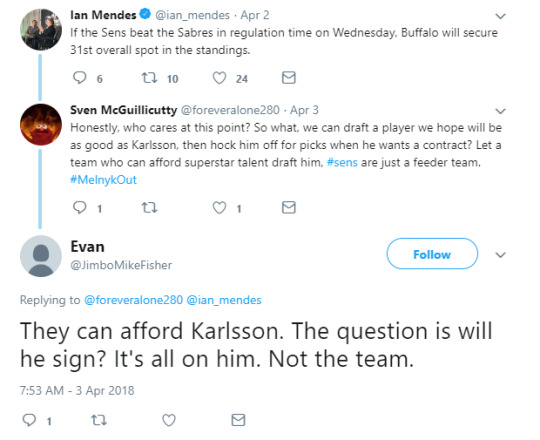This screenshot has height=440, width=540.
Task: View Evan's default profile avatar
Action: pos(41,256)
